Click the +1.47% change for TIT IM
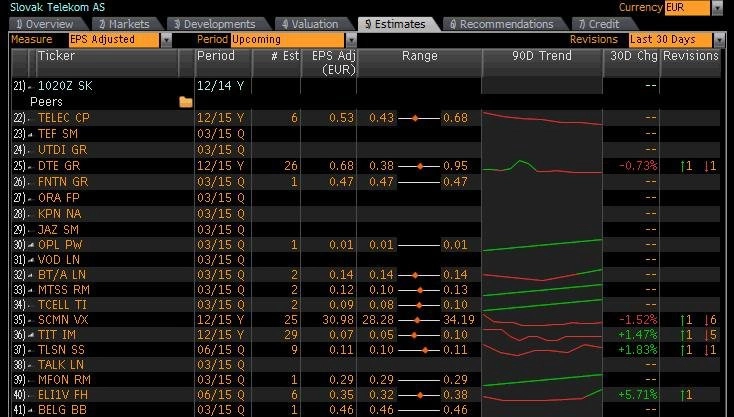The width and height of the screenshot is (734, 417). coord(638,335)
